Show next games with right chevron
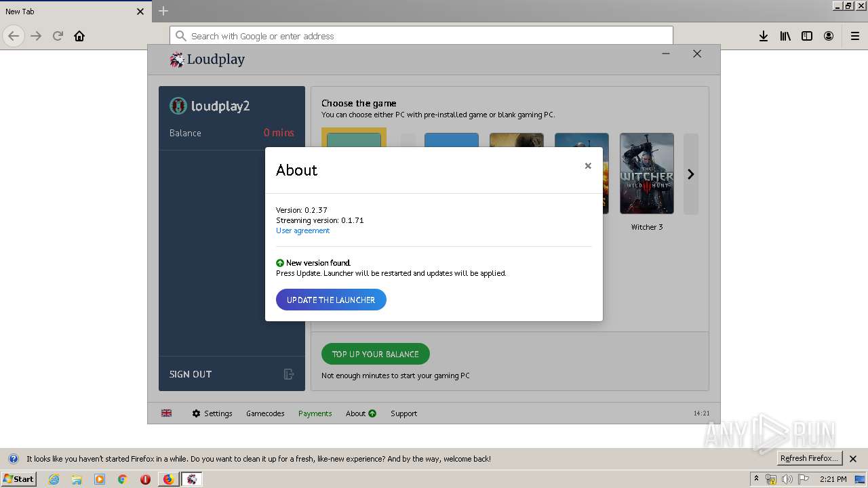Screen dimensions: 868x488 [690, 174]
